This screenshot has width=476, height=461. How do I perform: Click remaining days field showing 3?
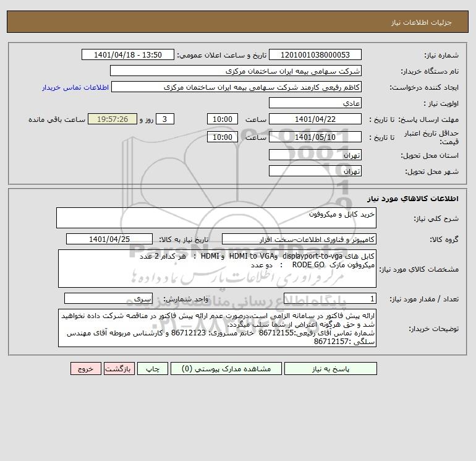[x=165, y=119]
